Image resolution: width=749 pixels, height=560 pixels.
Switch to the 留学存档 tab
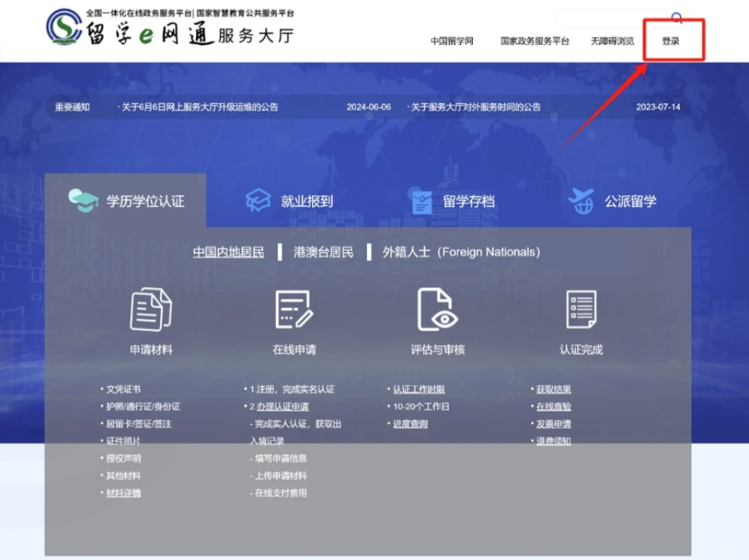pyautogui.click(x=453, y=201)
